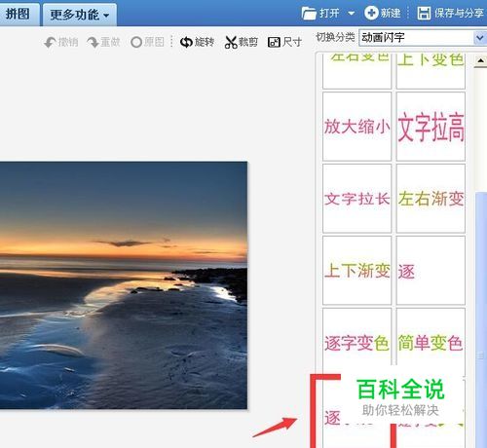Choose the 简单变色 text effect
The image size is (487, 448).
tap(431, 343)
